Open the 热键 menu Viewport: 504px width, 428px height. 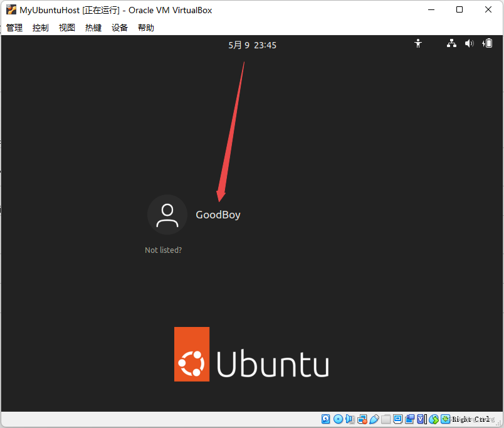click(93, 28)
